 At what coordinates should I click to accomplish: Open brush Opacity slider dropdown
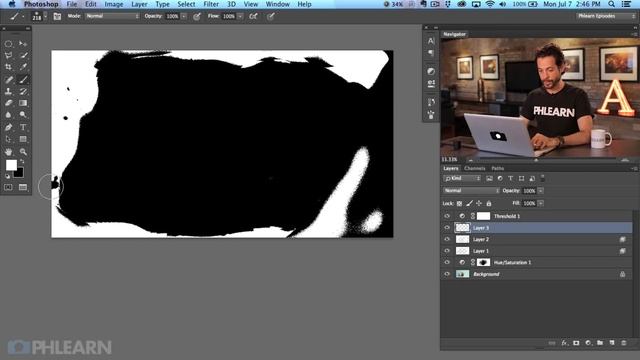coord(184,16)
